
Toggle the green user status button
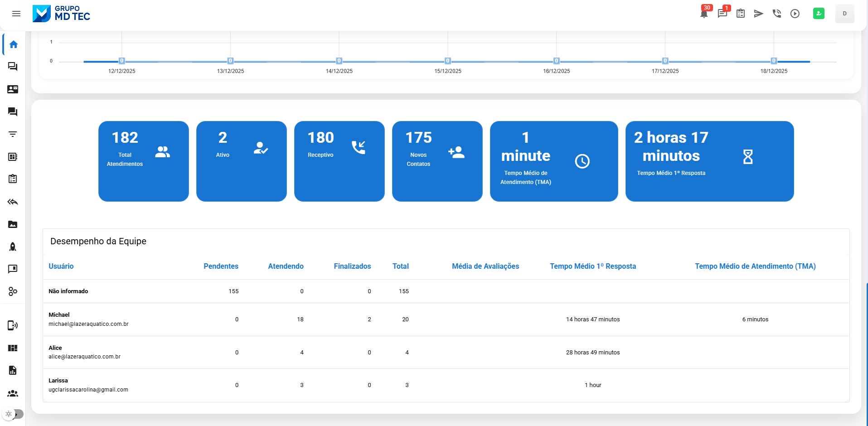[819, 14]
